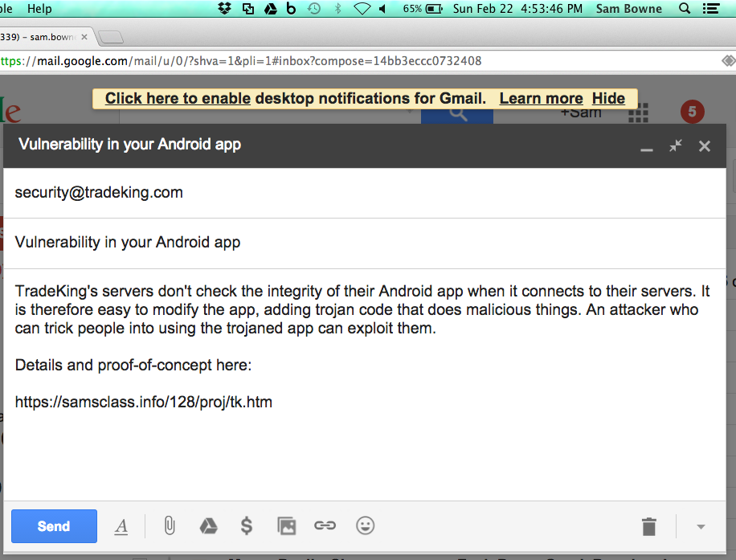Insert emoticon with smiley icon
The height and width of the screenshot is (560, 736).
point(365,525)
